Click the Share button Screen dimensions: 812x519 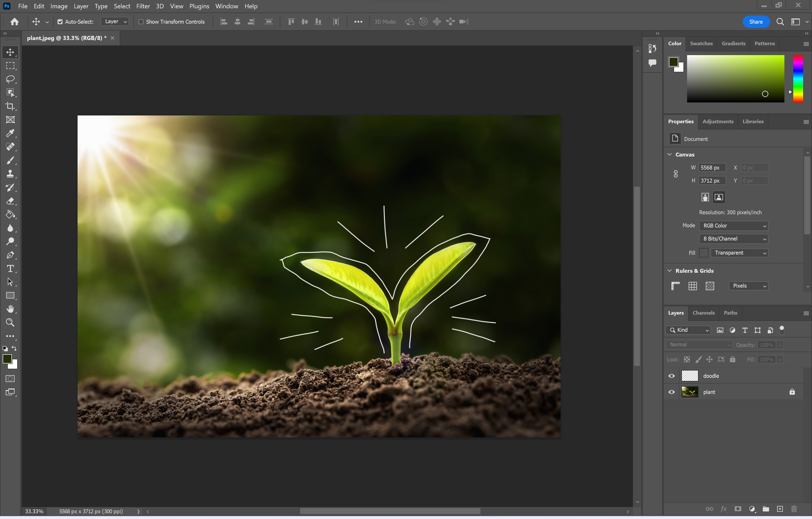(756, 22)
